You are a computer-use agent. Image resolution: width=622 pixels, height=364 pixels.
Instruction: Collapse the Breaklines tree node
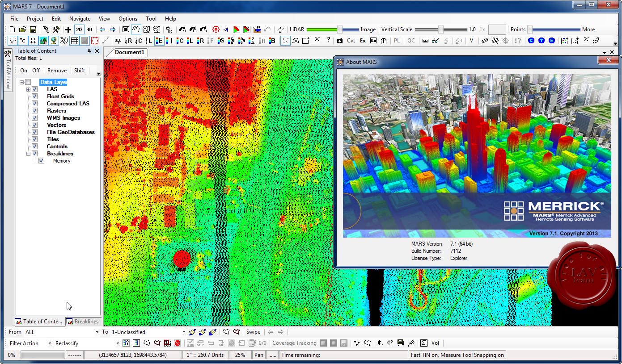[29, 154]
